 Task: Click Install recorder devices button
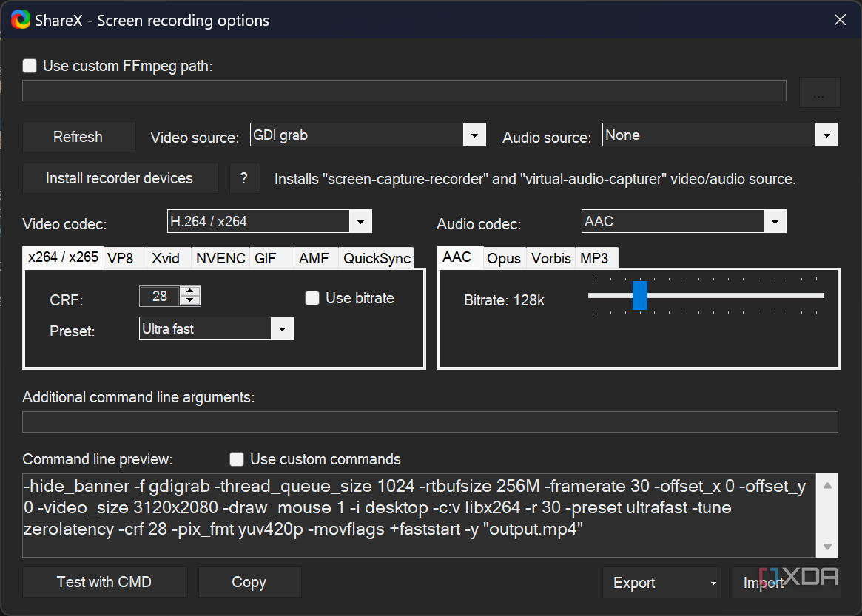click(120, 178)
